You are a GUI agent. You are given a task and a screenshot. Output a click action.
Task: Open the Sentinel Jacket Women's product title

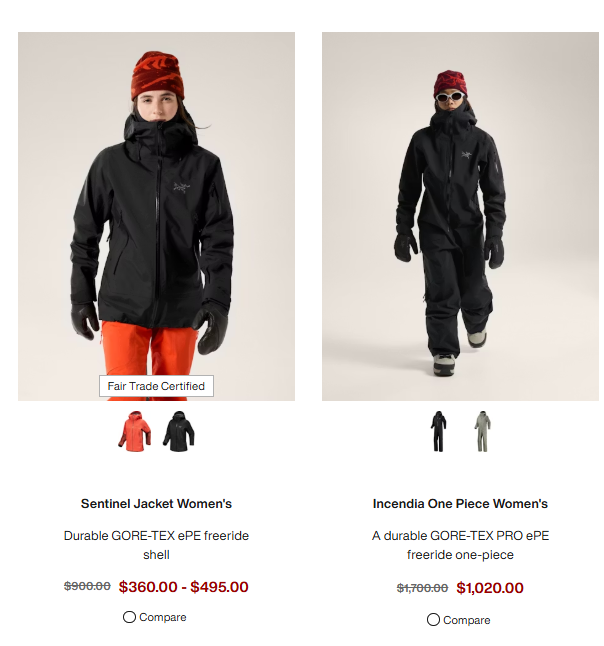point(156,503)
